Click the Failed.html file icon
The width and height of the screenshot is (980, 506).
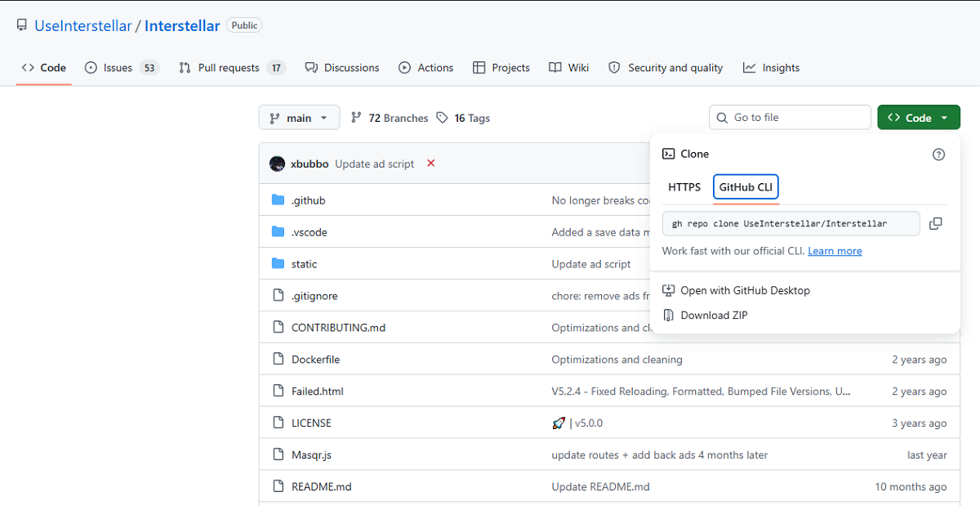278,392
